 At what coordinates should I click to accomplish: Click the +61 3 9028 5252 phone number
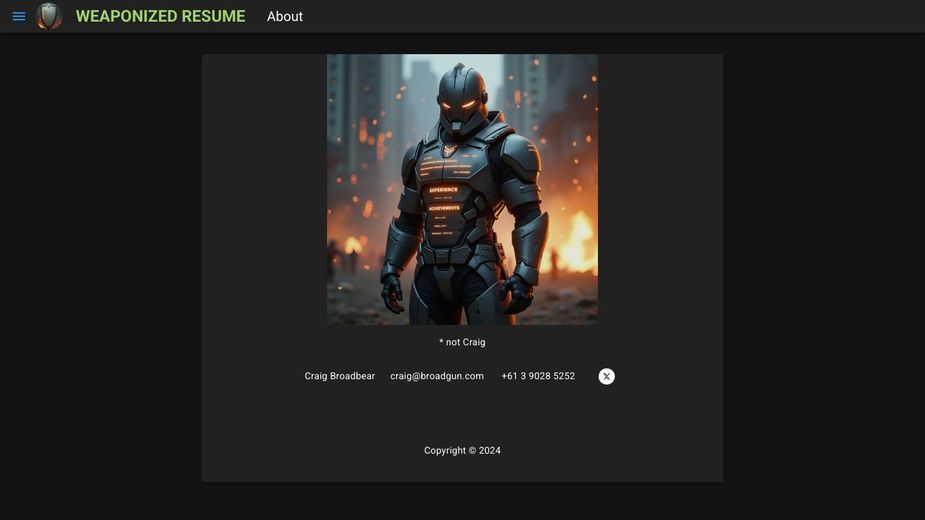pyautogui.click(x=538, y=376)
